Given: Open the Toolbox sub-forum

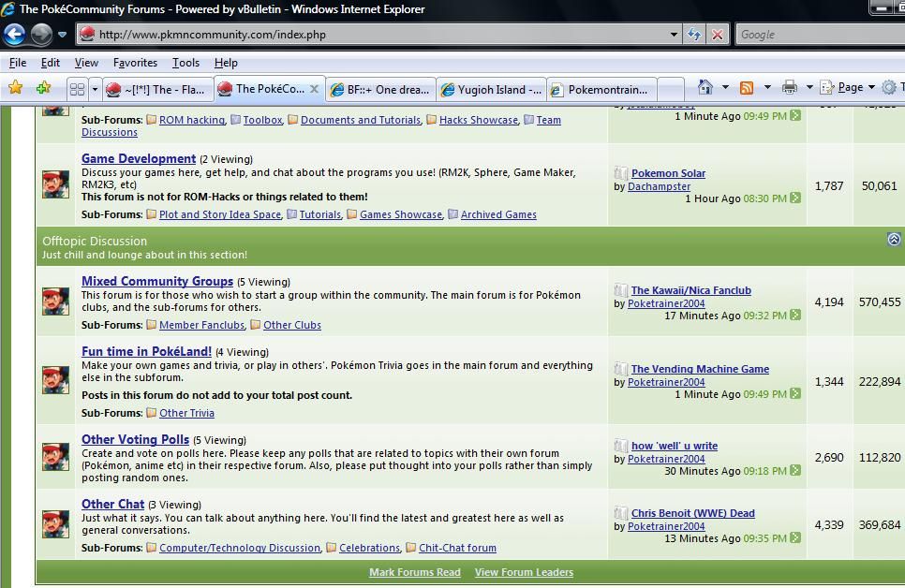Looking at the screenshot, I should point(262,120).
